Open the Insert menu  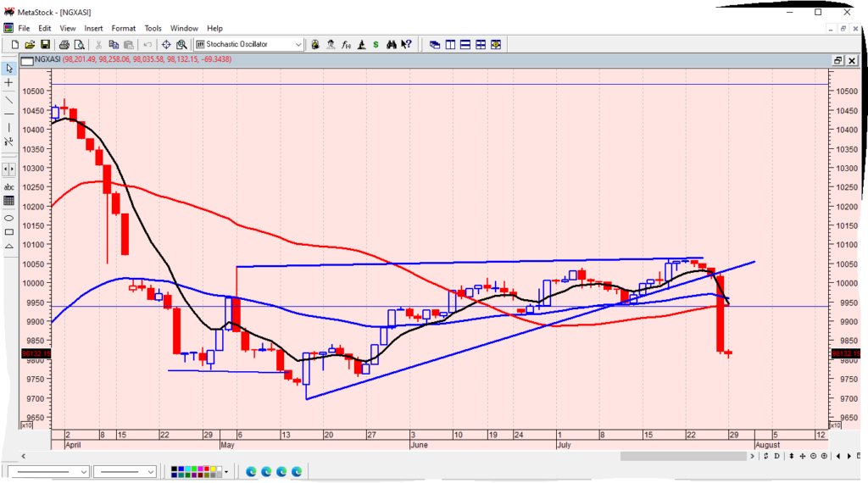(x=92, y=28)
